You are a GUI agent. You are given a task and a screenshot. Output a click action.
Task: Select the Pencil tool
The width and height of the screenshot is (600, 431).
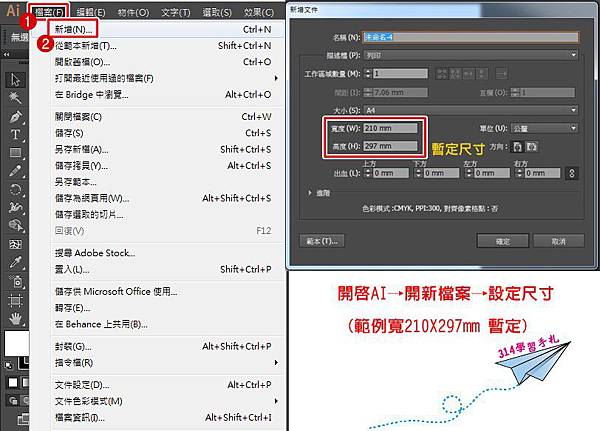point(15,171)
